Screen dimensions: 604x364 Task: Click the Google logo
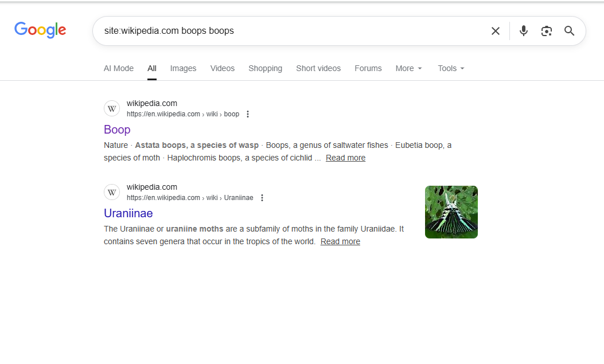pyautogui.click(x=40, y=30)
